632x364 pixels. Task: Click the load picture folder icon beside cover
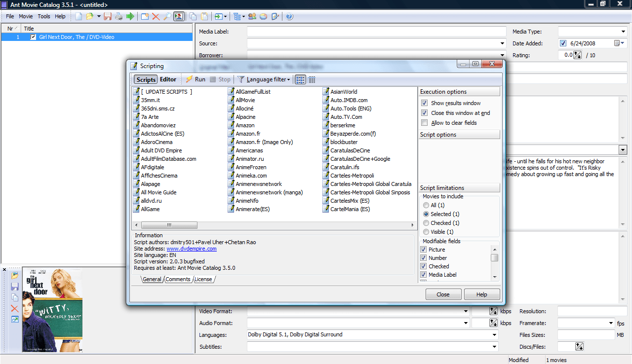click(x=15, y=276)
